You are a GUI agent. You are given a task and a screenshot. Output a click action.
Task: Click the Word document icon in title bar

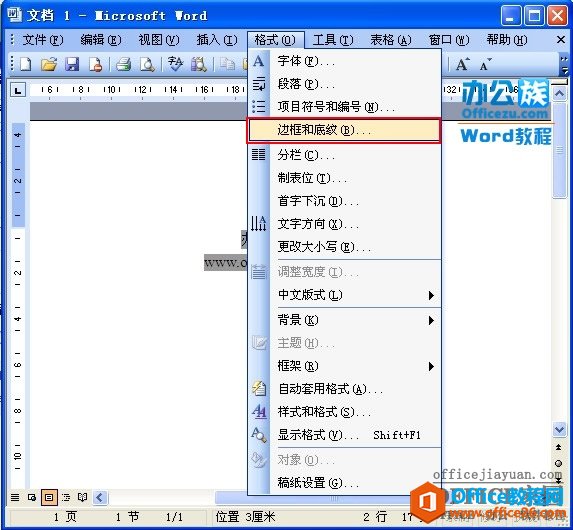tap(14, 15)
